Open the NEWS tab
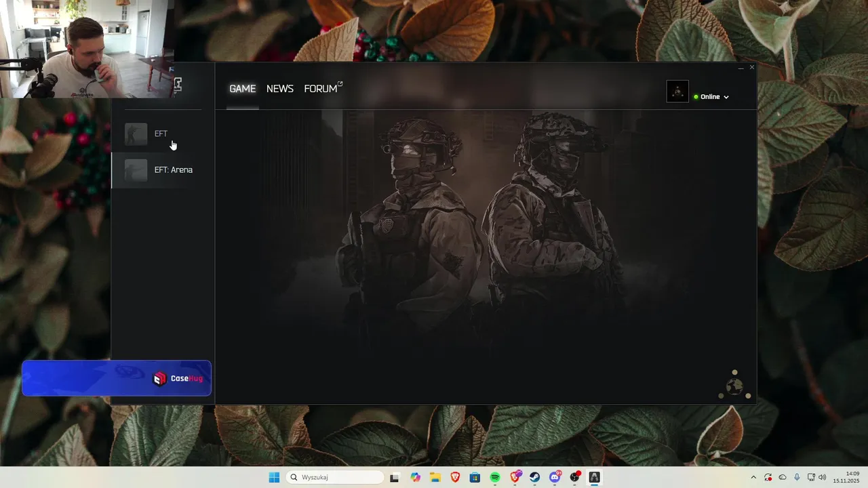The height and width of the screenshot is (488, 868). click(279, 89)
